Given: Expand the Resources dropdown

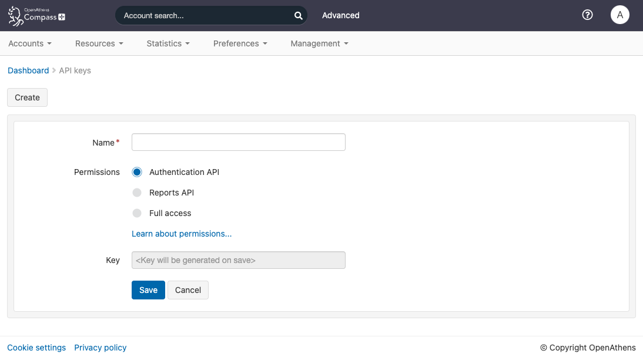Looking at the screenshot, I should point(99,43).
